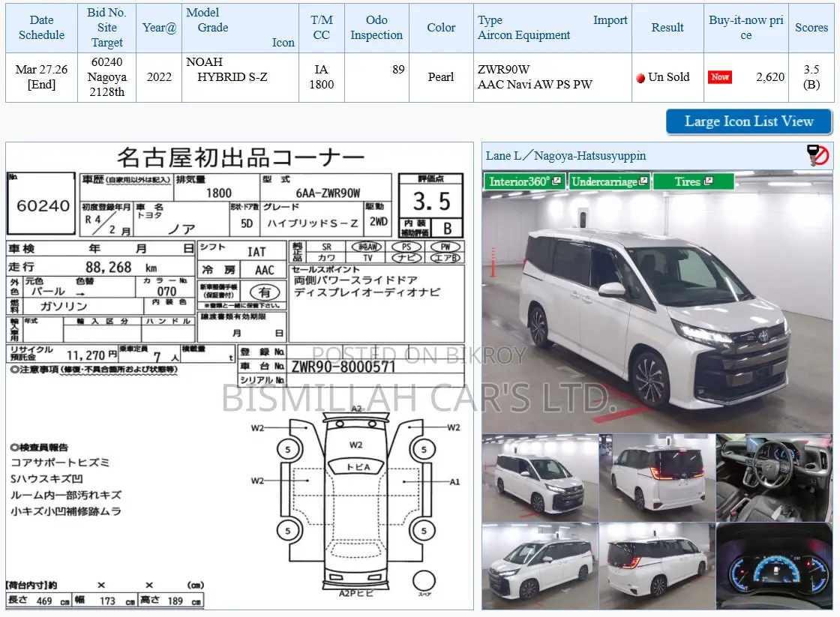Click the Scores column header
The width and height of the screenshot is (840, 617).
[x=811, y=27]
